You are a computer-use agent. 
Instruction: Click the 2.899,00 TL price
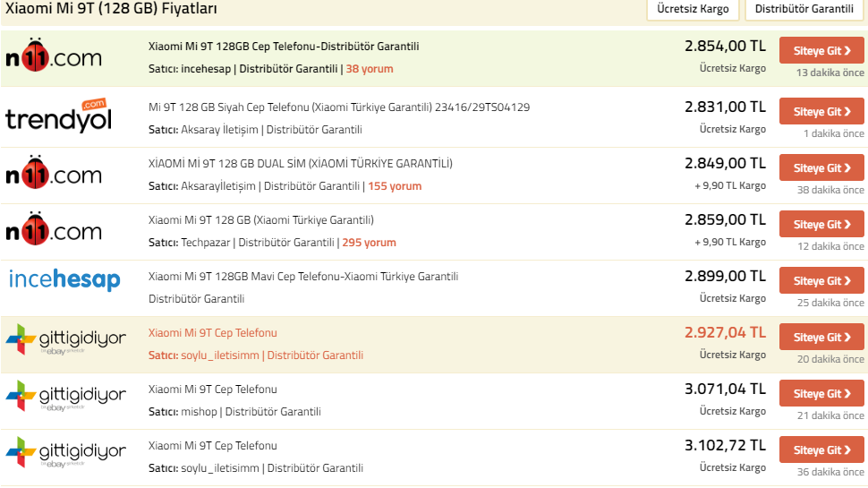(x=725, y=277)
